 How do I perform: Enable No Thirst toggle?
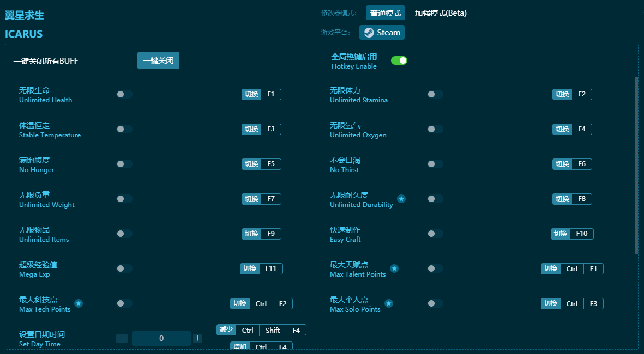(435, 164)
